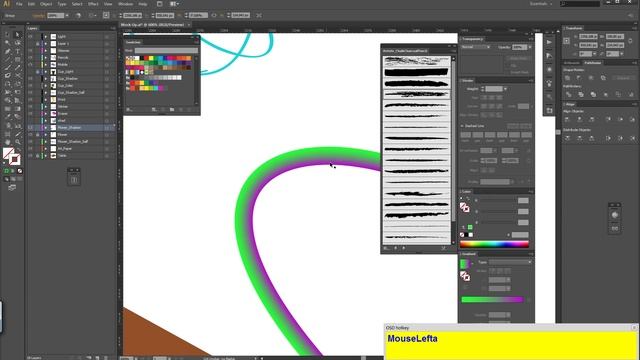This screenshot has width=640, height=360.
Task: Enable the Dashed Line checkbox
Action: click(x=462, y=126)
